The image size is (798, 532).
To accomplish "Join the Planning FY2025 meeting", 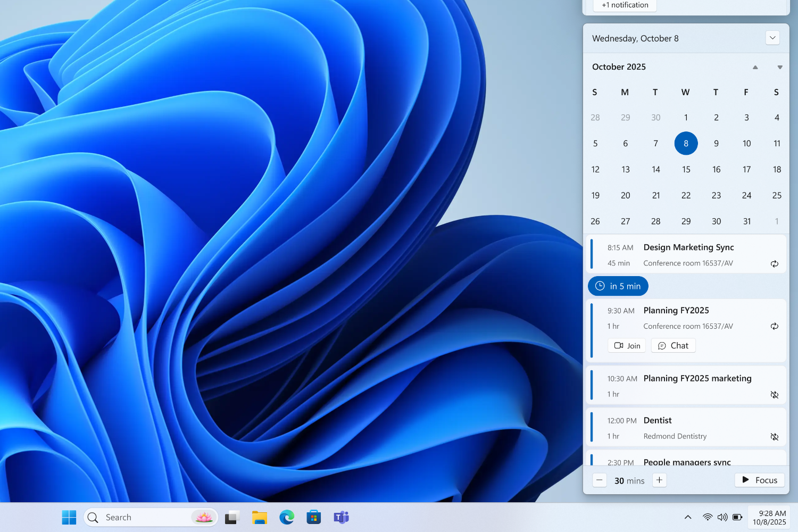I will coord(627,346).
